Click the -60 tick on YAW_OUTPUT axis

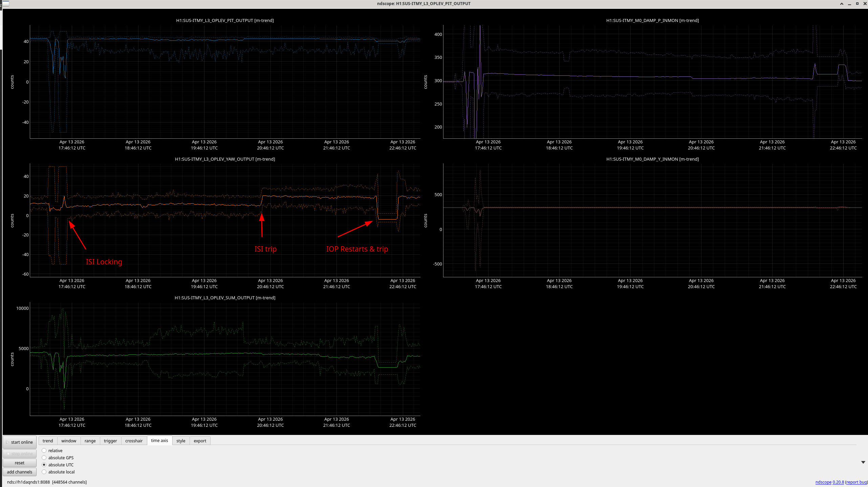[25, 274]
